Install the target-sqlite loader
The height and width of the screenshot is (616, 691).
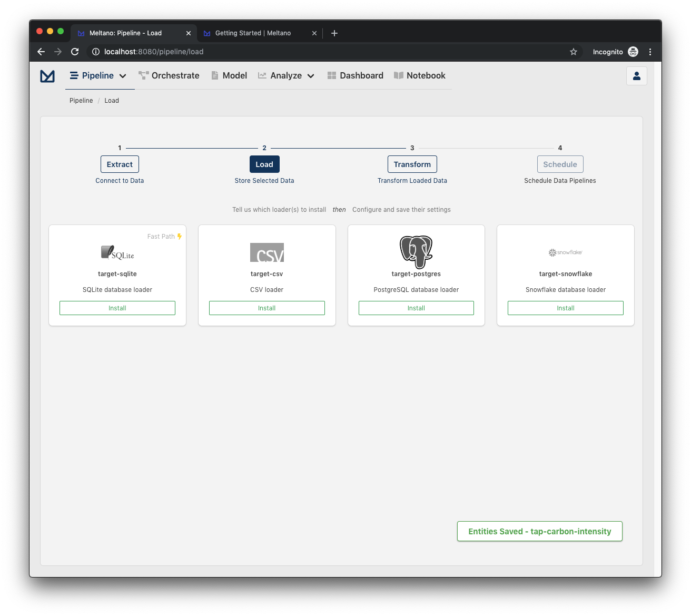coord(117,308)
